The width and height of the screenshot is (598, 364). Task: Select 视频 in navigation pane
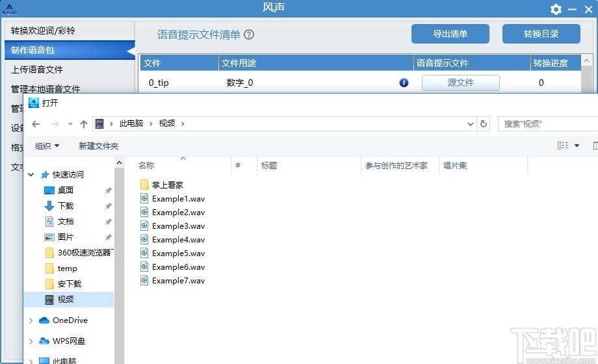pos(69,300)
